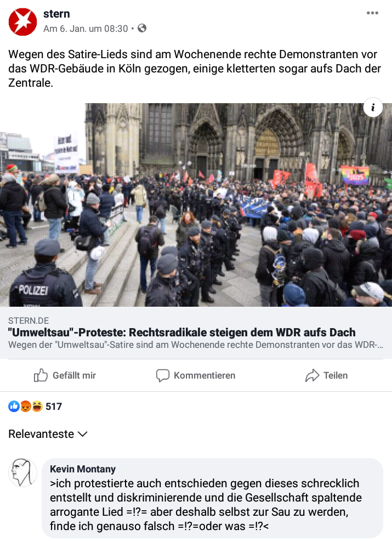
Task: Click the chevron next to Relevanteste
Action: (x=83, y=434)
